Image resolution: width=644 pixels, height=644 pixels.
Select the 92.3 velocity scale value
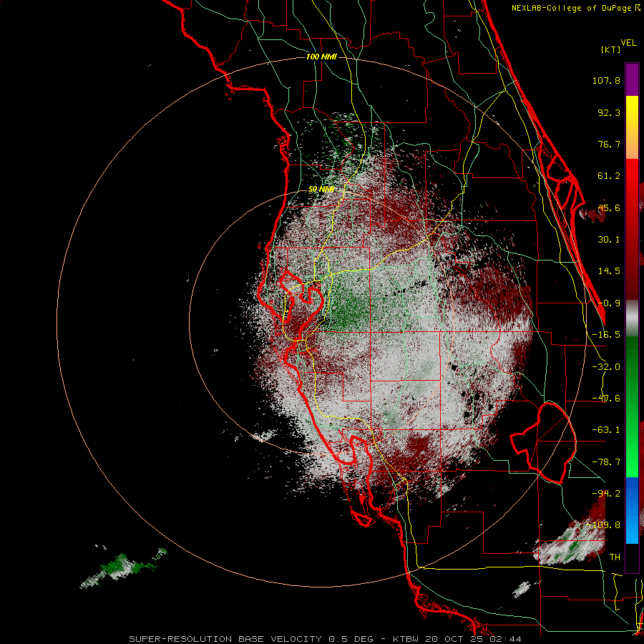(x=609, y=112)
